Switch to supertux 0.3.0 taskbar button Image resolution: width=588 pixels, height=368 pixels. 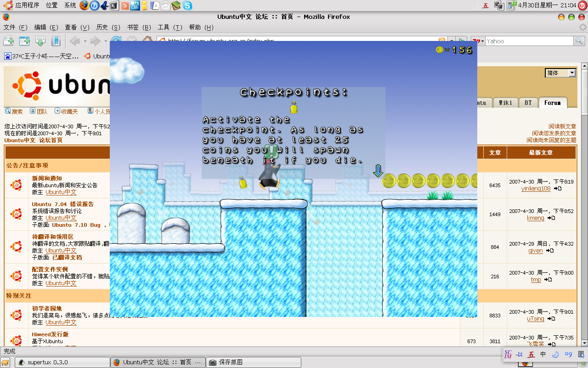pos(62,362)
